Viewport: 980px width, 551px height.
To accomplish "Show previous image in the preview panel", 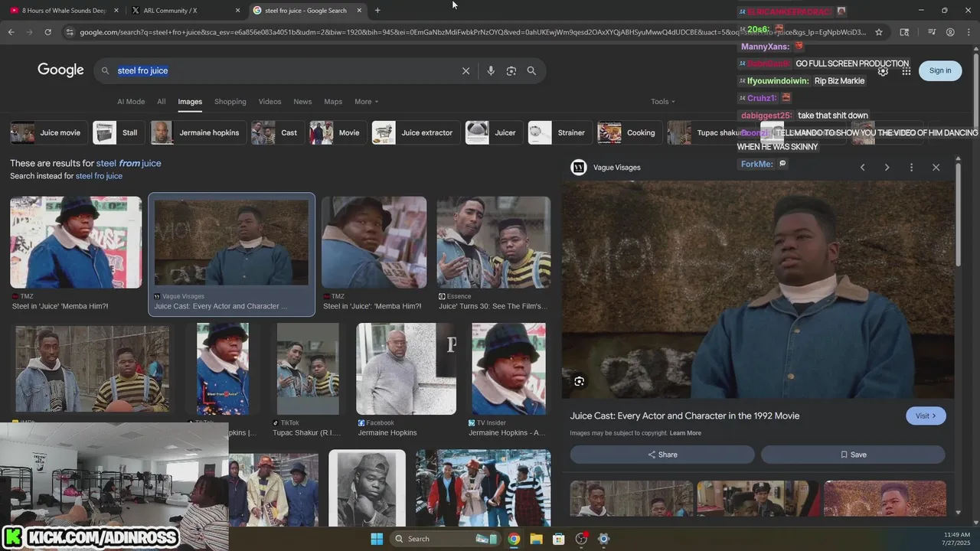I will point(862,167).
